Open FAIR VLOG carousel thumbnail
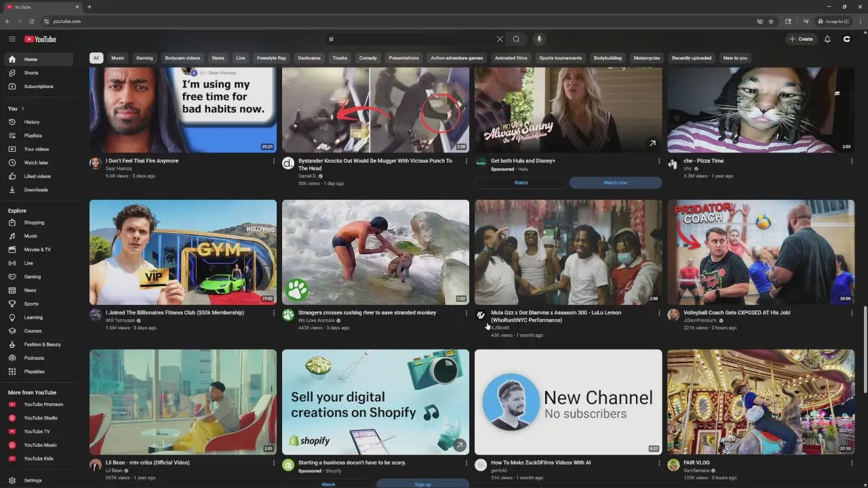868x488 pixels. pyautogui.click(x=761, y=402)
